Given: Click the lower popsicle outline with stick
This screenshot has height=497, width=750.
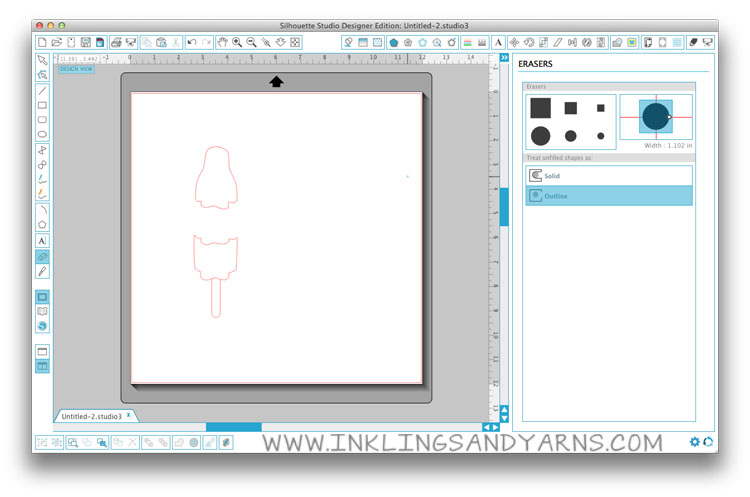Looking at the screenshot, I should point(216,276).
